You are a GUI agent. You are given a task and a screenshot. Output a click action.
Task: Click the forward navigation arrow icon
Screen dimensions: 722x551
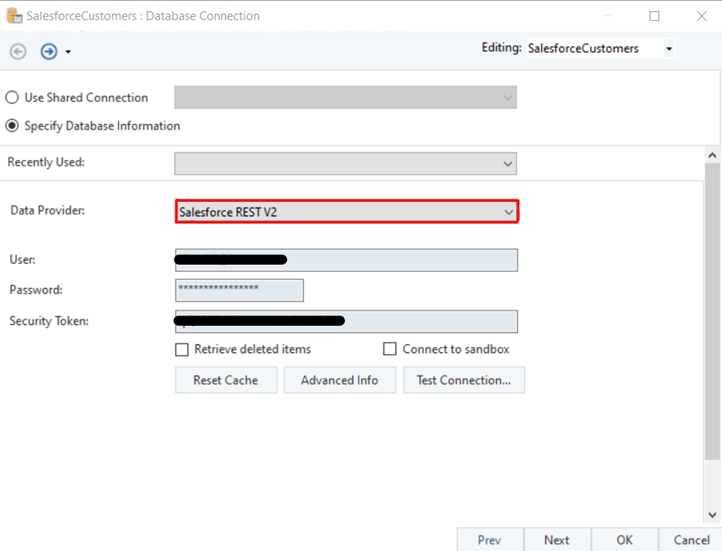tap(48, 51)
